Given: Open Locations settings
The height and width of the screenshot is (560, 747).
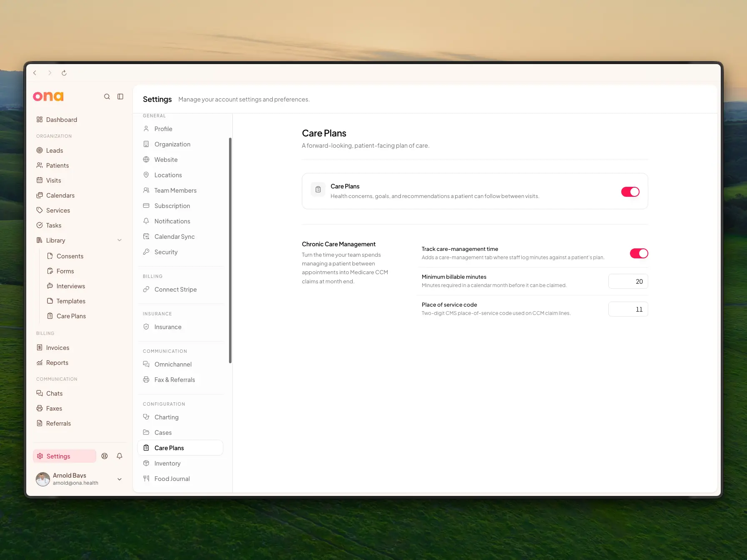Looking at the screenshot, I should pos(180,175).
